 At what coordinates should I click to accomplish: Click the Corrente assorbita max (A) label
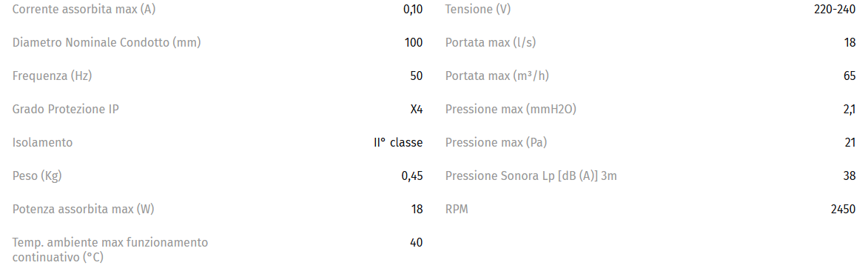click(x=84, y=10)
